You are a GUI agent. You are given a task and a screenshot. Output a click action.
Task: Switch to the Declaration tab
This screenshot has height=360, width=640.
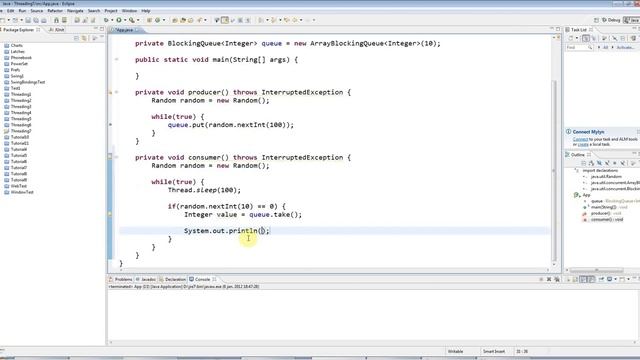pos(173,280)
